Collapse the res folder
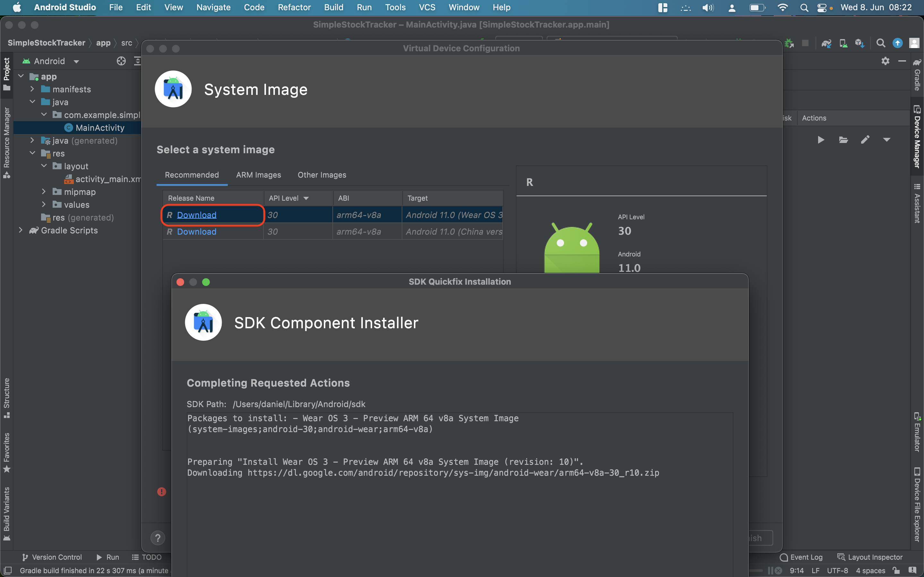The width and height of the screenshot is (924, 577). pyautogui.click(x=32, y=154)
